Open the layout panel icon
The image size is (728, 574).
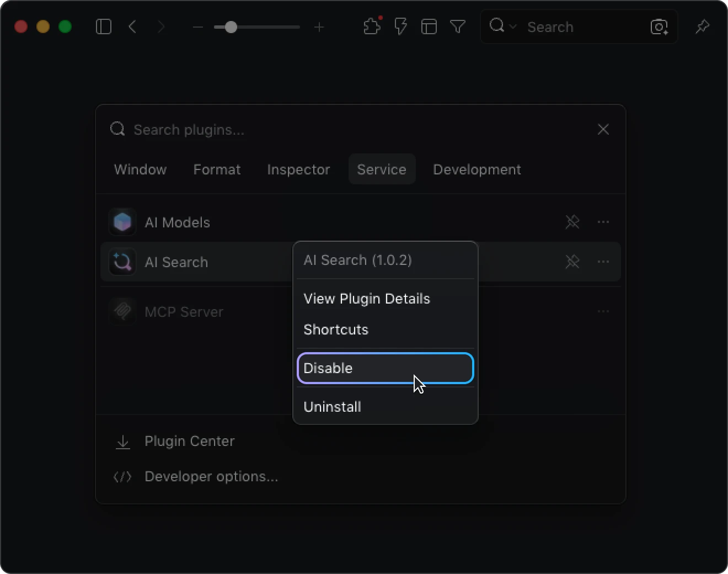(x=429, y=26)
